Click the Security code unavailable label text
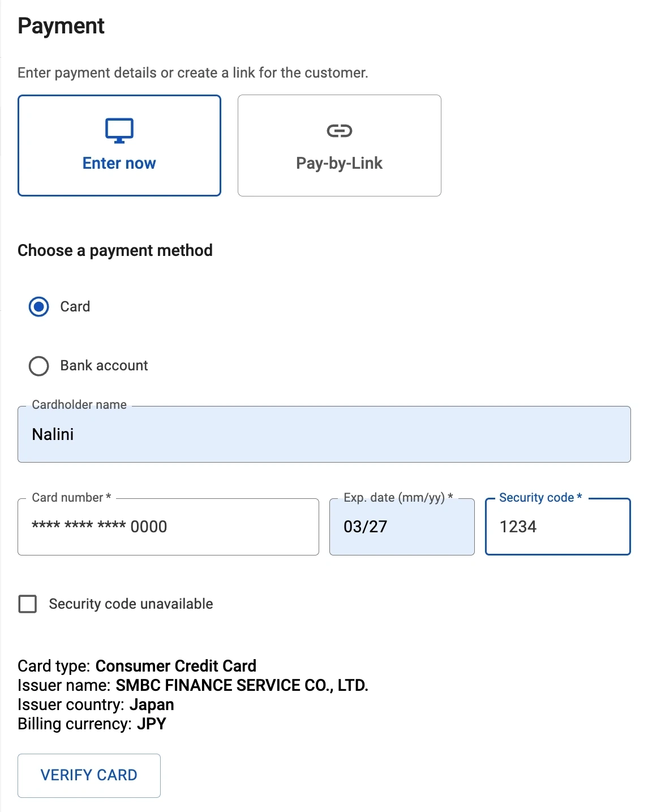 click(x=131, y=604)
